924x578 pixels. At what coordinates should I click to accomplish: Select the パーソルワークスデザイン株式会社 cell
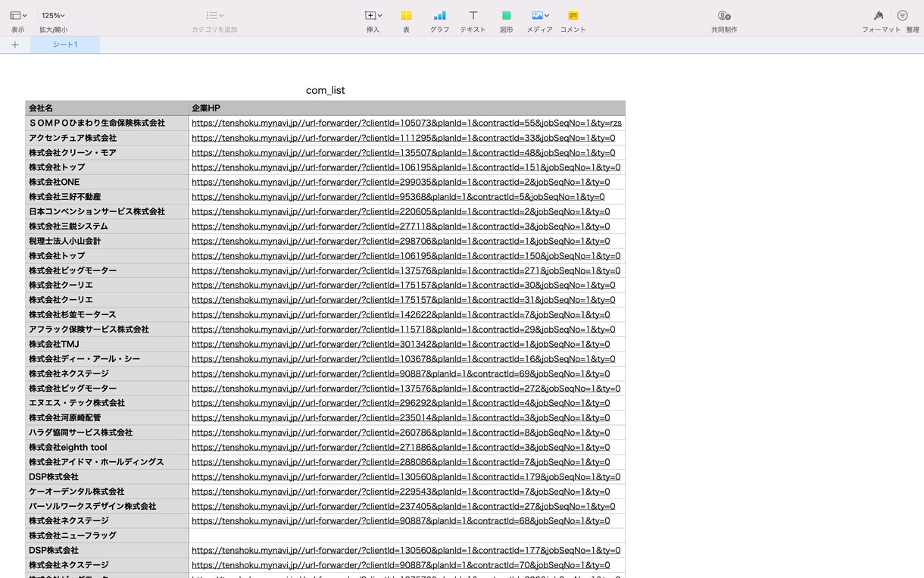pos(107,506)
